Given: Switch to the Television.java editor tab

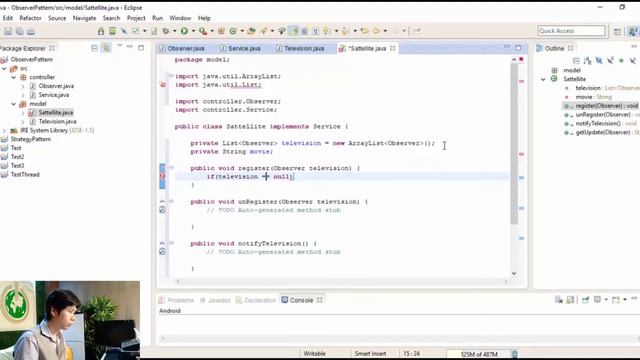Looking at the screenshot, I should pyautogui.click(x=301, y=48).
